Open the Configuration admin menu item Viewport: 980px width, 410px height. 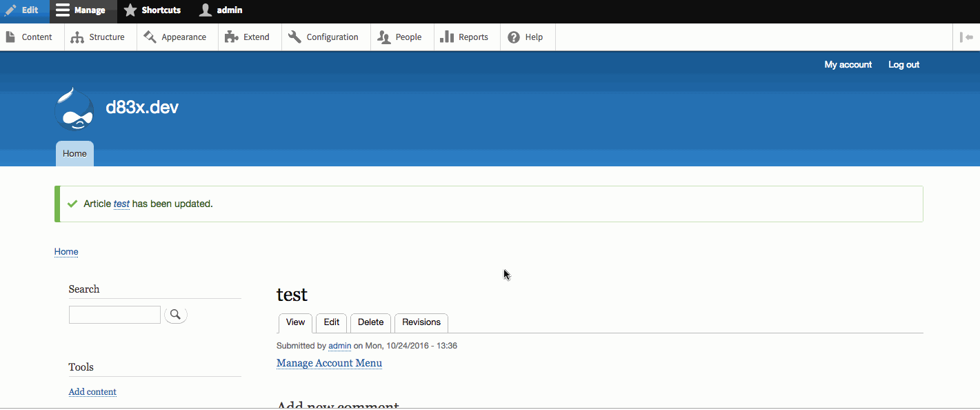tap(326, 37)
